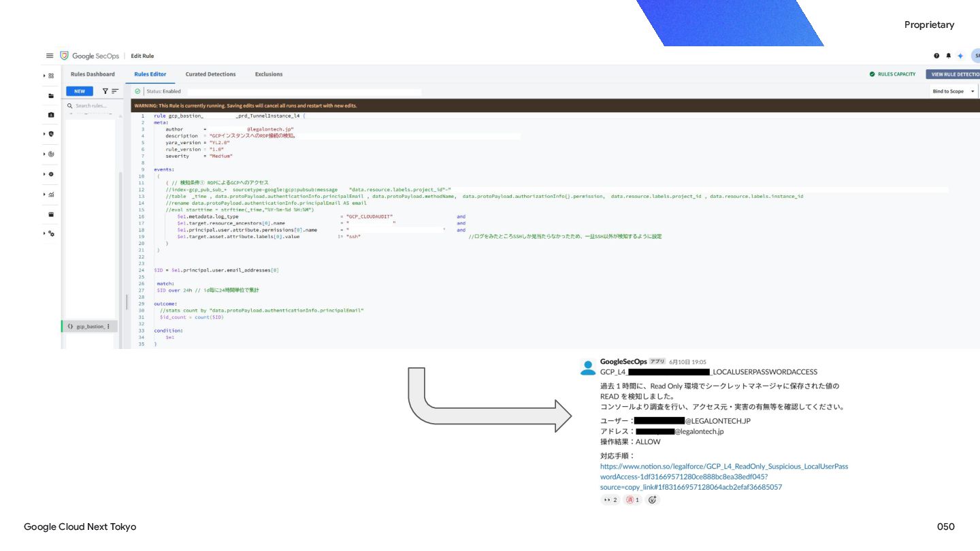Click in the Search rules field
This screenshot has height=551, width=980.
point(92,105)
